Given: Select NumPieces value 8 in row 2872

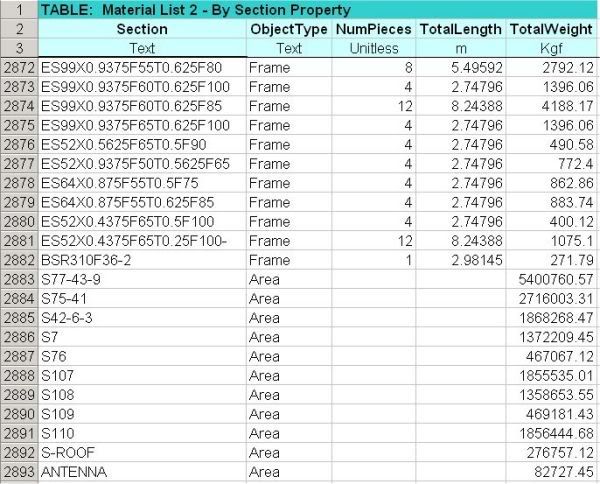Looking at the screenshot, I should tap(373, 68).
